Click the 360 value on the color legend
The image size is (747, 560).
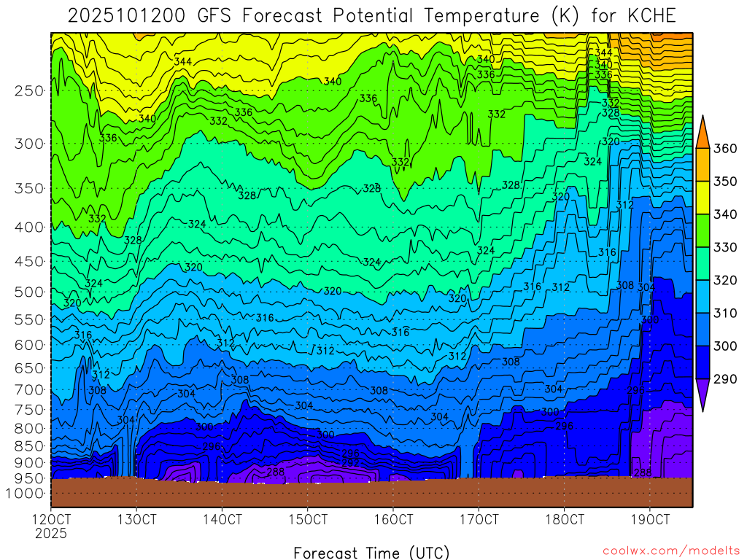[x=725, y=149]
